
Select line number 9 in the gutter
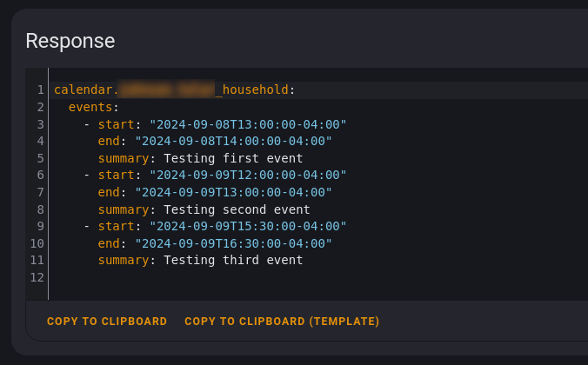pos(40,226)
